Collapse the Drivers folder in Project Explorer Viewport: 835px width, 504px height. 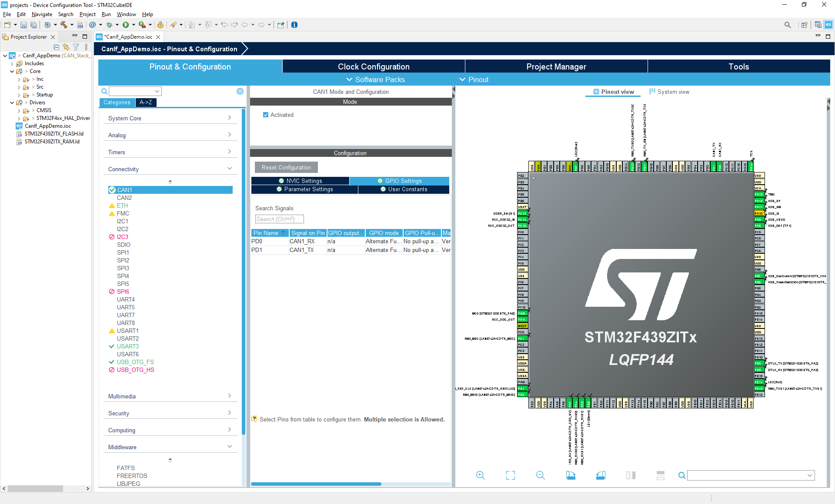12,103
